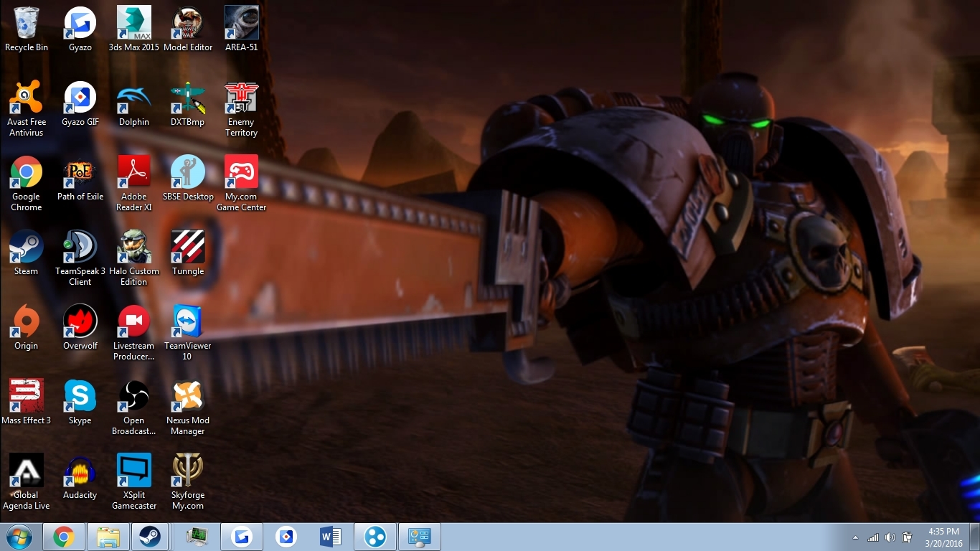Select the Recycle Bin desktop icon
Viewport: 980px width, 551px height.
(x=27, y=29)
